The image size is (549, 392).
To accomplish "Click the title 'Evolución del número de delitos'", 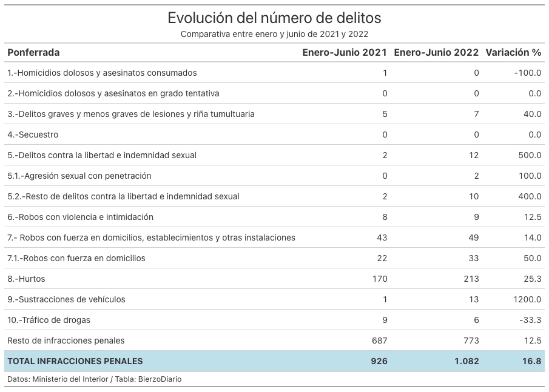I will tap(274, 18).
